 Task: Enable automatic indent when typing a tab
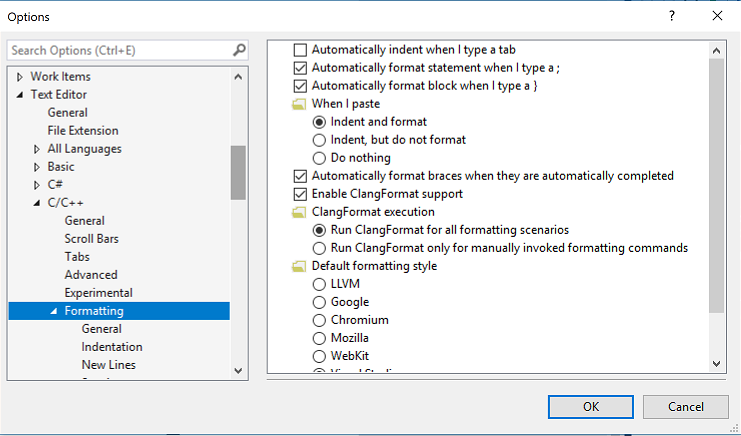300,50
